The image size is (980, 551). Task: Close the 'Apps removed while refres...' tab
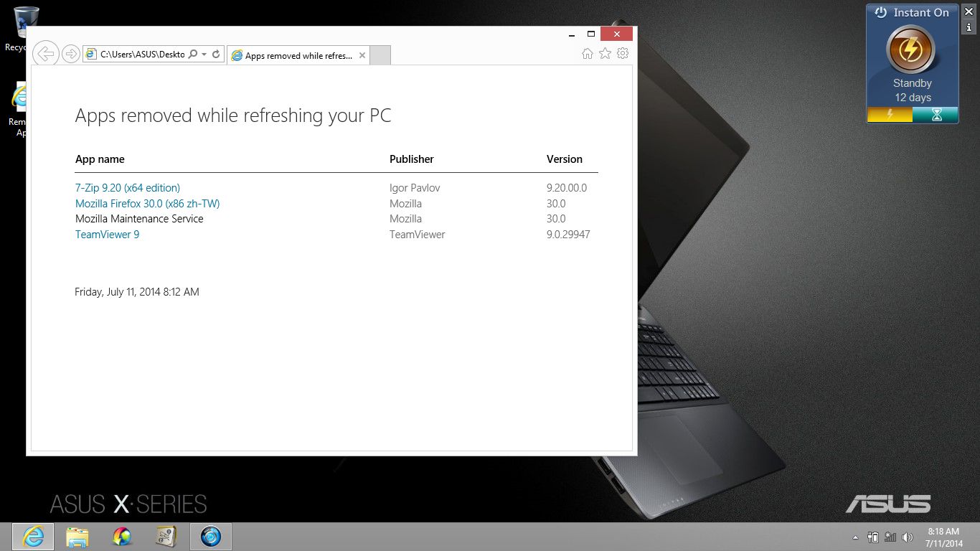(362, 55)
